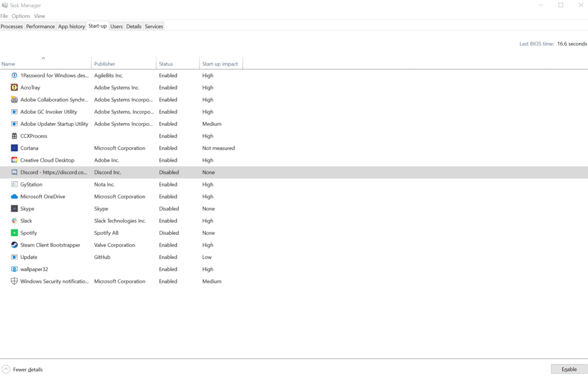588x376 pixels.
Task: Select 'Creative Cloud Desktop' name text
Action: pyautogui.click(x=47, y=160)
